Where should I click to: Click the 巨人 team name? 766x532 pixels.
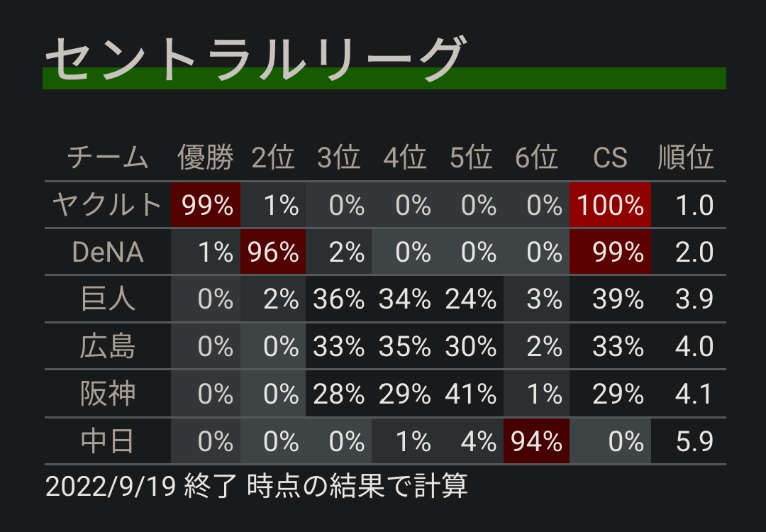point(108,299)
